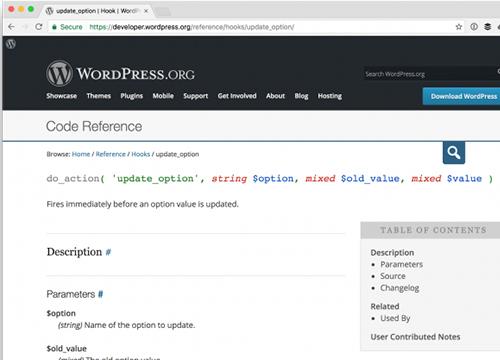Click the browser forward arrow
The width and height of the screenshot is (500, 360).
tap(25, 27)
